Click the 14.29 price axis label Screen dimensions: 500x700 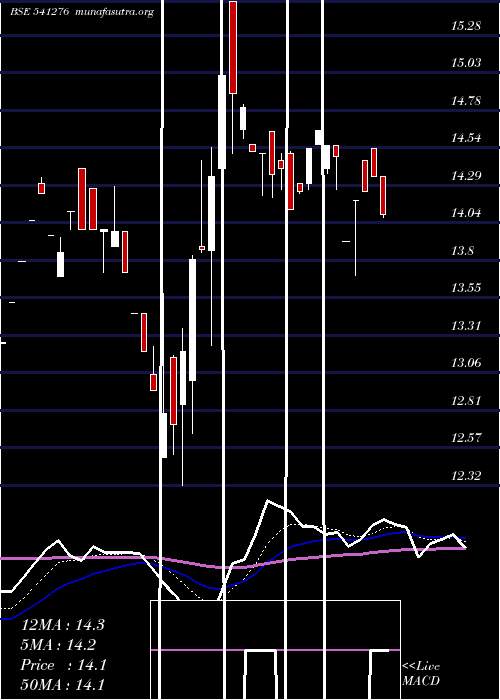coord(466,175)
